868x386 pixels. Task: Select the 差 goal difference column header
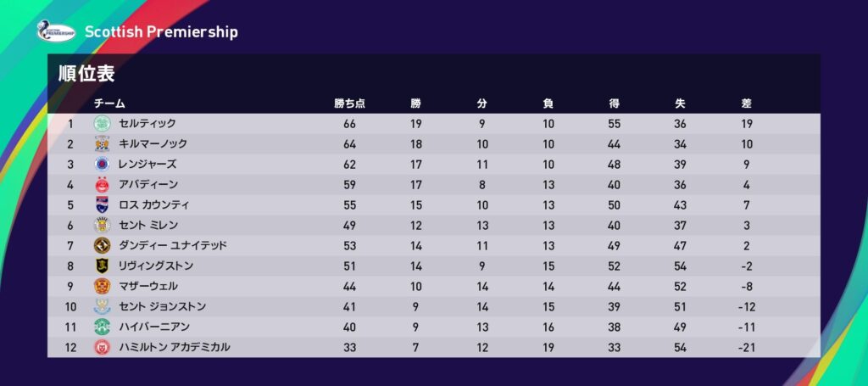[x=746, y=103]
